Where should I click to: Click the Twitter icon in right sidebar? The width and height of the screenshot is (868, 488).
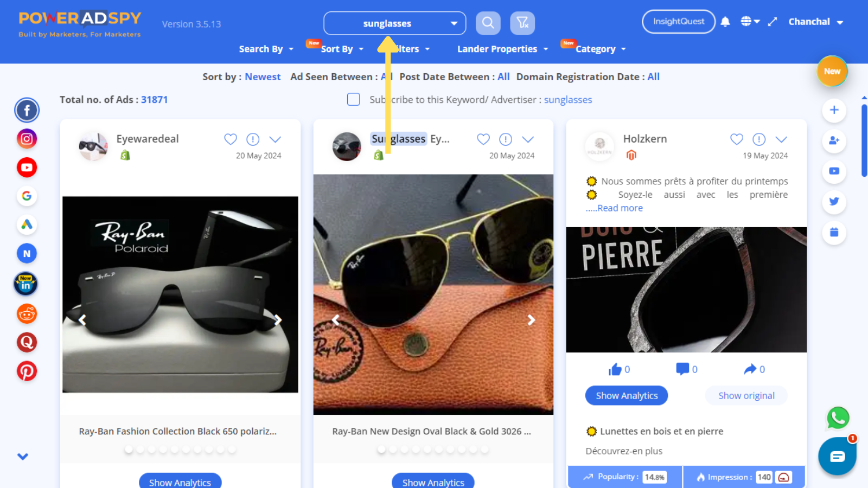[x=834, y=202]
